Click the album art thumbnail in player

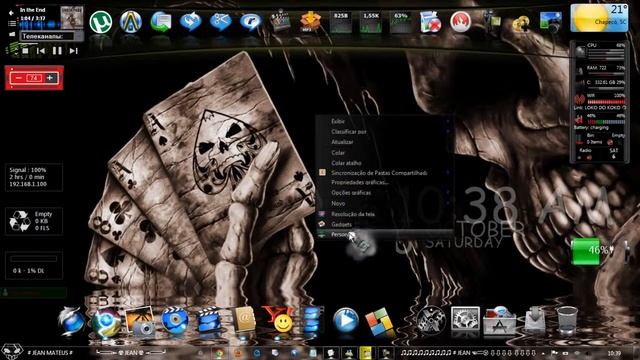pyautogui.click(x=72, y=18)
